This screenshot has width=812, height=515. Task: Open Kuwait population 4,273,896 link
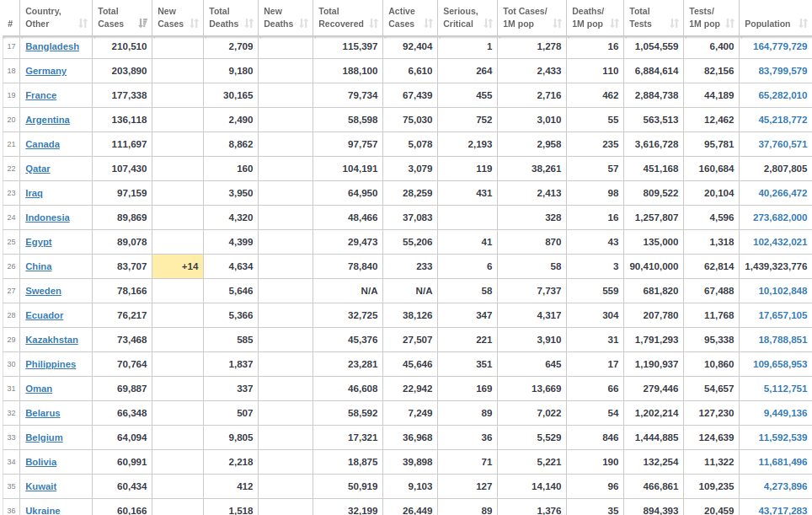[x=786, y=486]
